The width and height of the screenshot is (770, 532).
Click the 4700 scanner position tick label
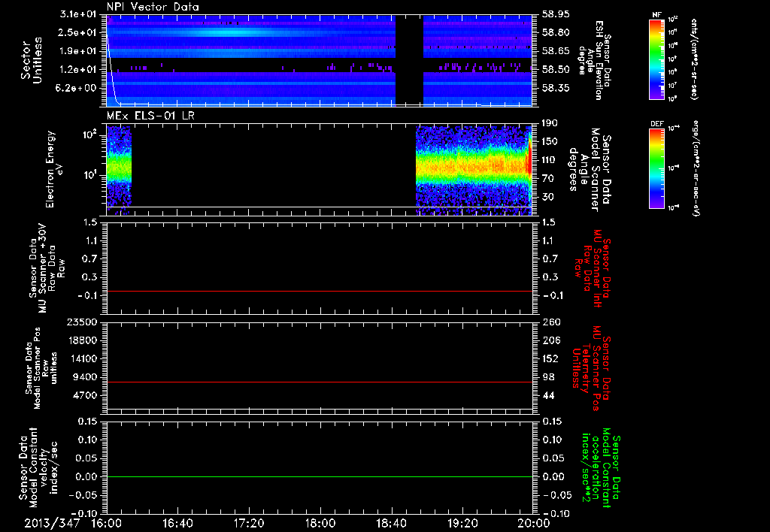[x=86, y=395]
